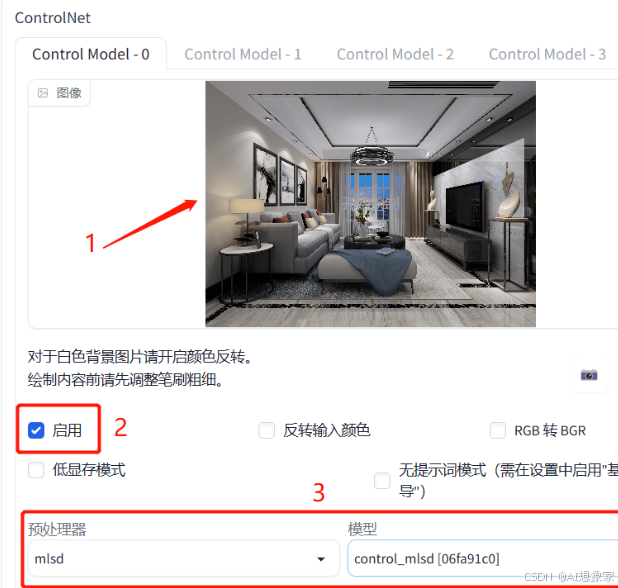The image size is (618, 588).
Task: Enable 反转输入颜色 checkbox
Action: pos(266,430)
